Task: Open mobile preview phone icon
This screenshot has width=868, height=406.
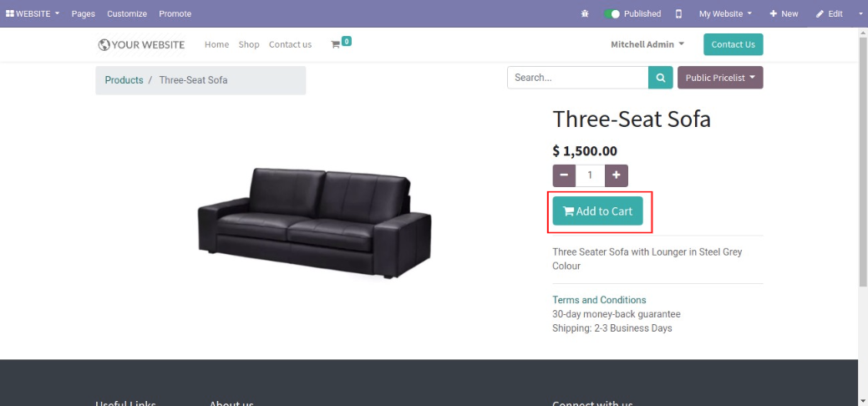Action: point(678,14)
